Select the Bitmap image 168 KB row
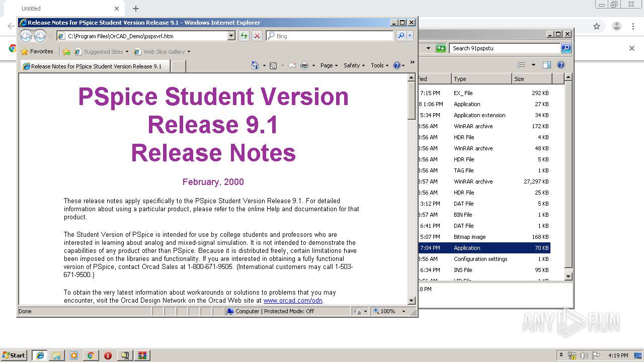Screen dimensions: 644x362 485,237
